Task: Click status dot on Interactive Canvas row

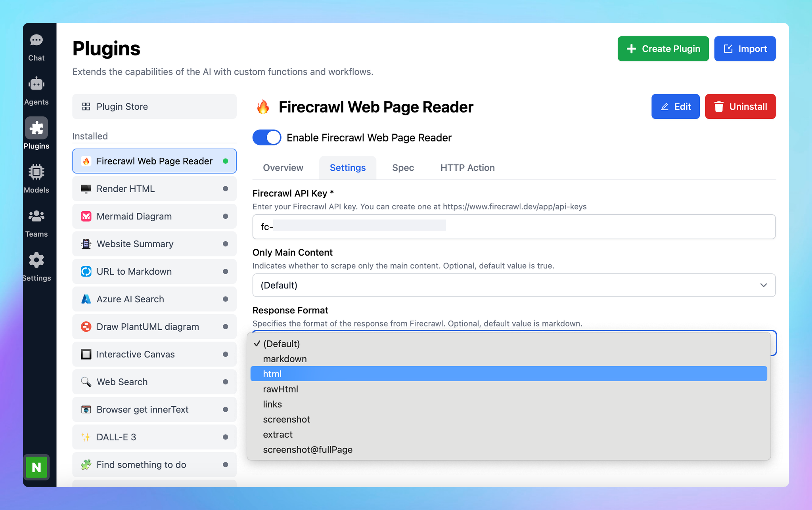Action: (x=226, y=354)
